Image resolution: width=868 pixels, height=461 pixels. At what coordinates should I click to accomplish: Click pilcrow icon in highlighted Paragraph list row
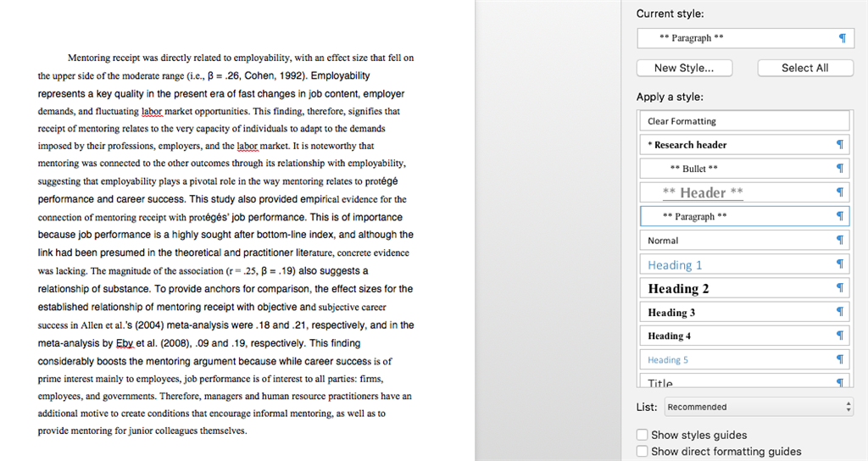[x=840, y=216]
